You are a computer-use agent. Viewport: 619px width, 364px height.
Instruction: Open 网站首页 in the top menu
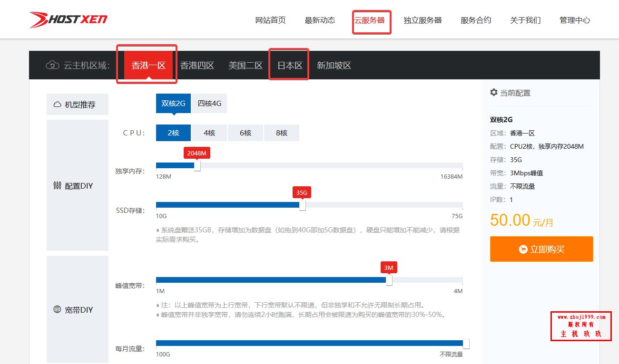[x=271, y=20]
